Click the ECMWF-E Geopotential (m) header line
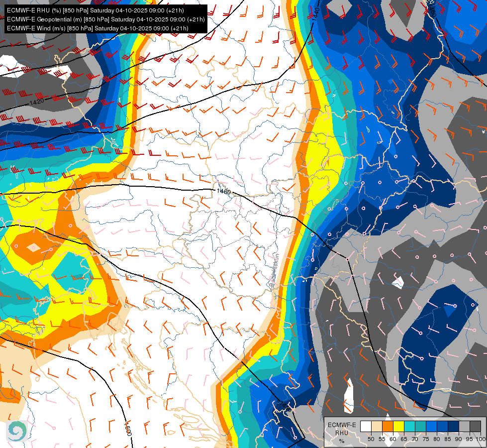The image size is (487, 448). click(105, 19)
